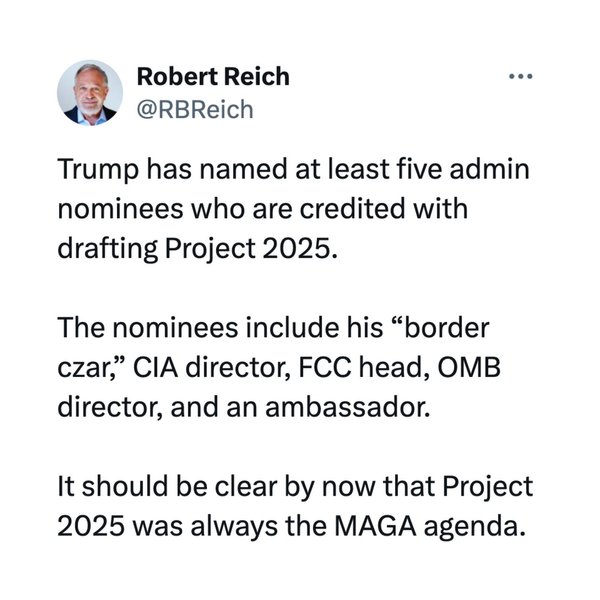Click Robert Reich's profile picture

[x=91, y=92]
